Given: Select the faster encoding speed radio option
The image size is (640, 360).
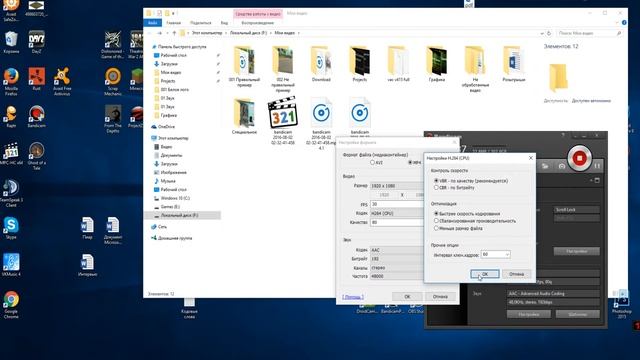Looking at the screenshot, I should click(436, 213).
